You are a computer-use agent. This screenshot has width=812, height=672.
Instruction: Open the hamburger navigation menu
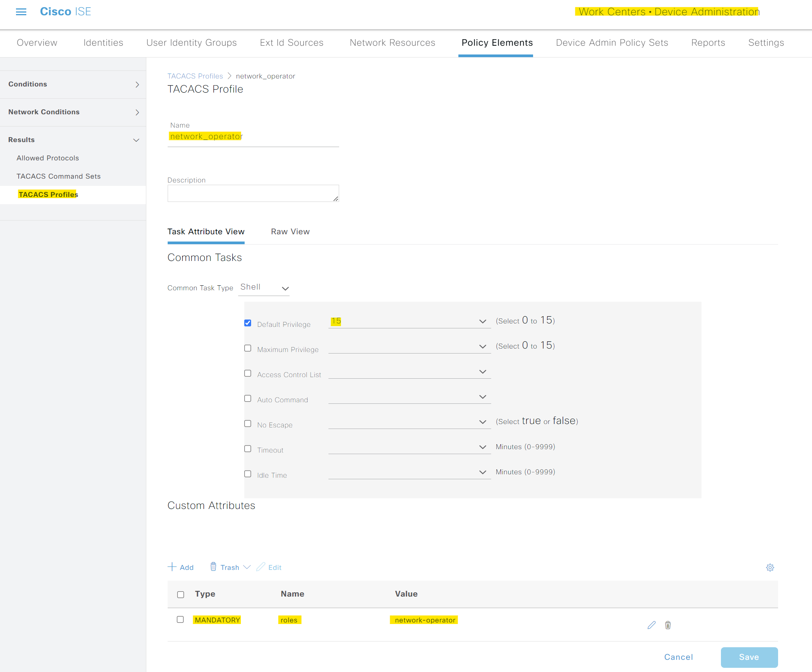(x=21, y=12)
